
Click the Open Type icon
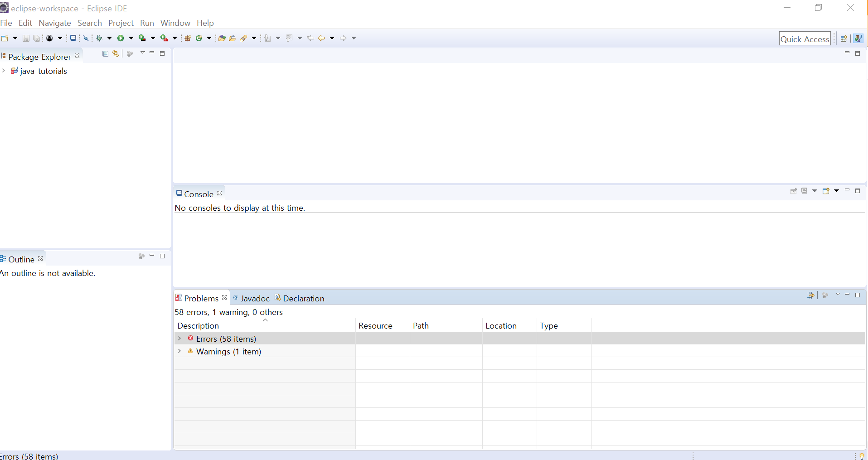222,39
